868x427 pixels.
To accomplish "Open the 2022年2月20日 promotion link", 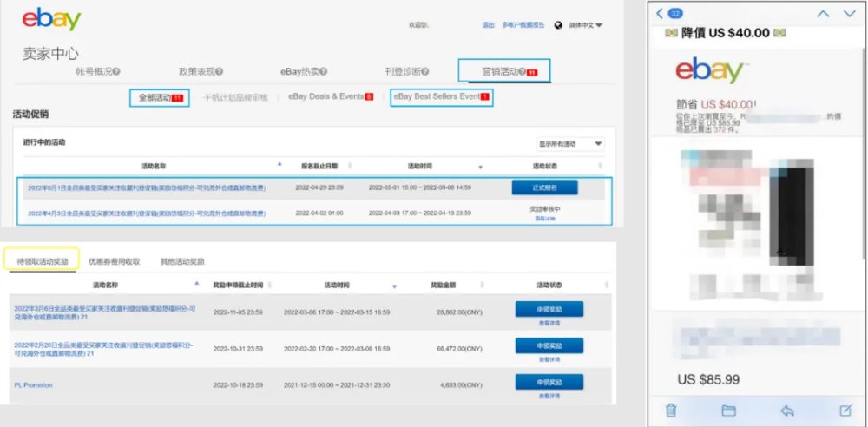I will click(104, 349).
